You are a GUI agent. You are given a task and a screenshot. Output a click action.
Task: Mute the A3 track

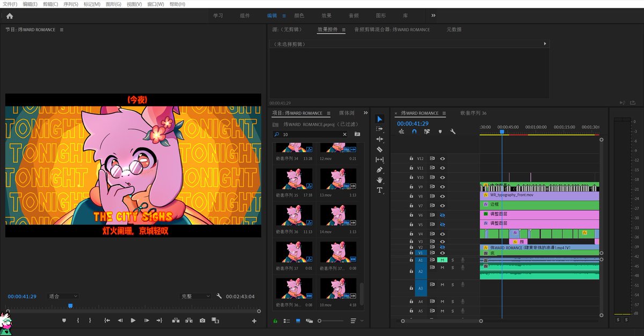[x=443, y=284]
